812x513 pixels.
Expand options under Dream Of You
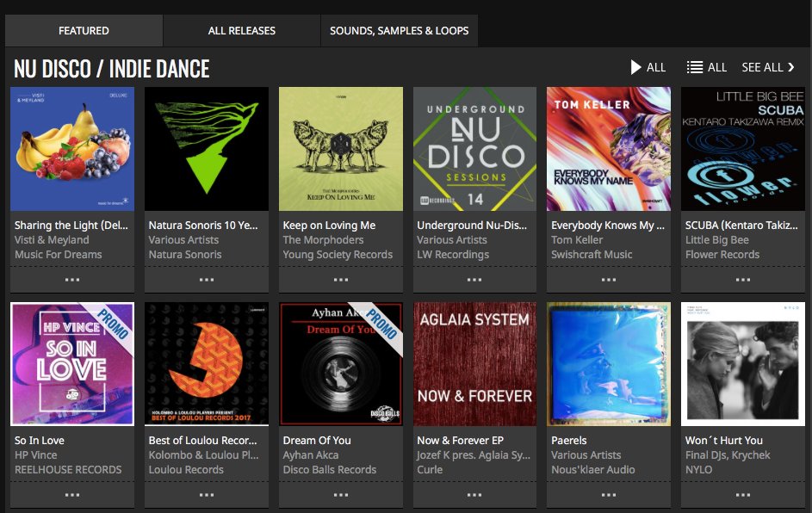(341, 496)
